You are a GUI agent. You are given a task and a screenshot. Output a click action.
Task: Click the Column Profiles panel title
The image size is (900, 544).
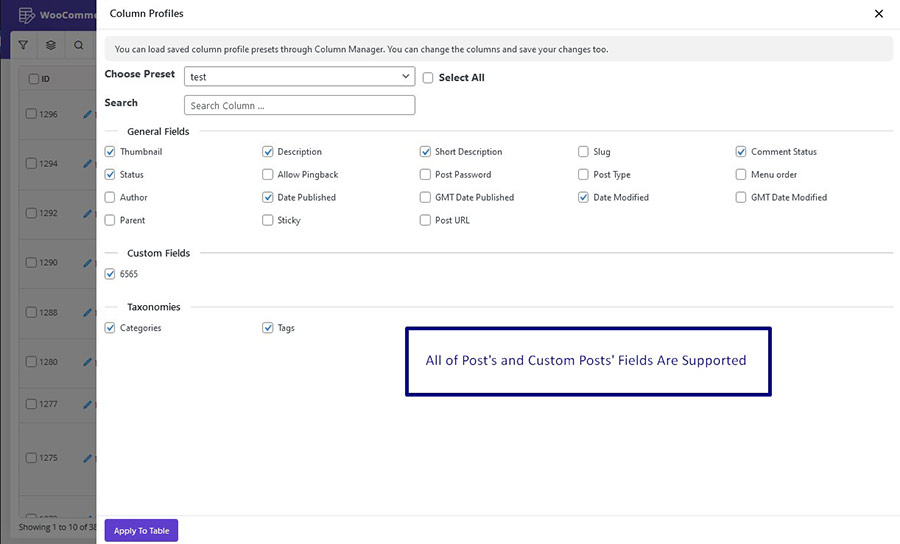[x=146, y=13]
